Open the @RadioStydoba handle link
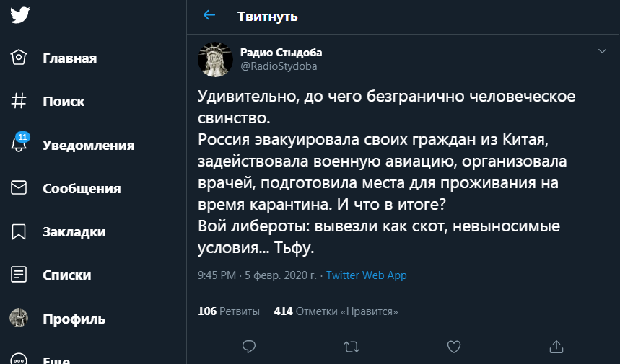This screenshot has height=364, width=620. [x=279, y=66]
